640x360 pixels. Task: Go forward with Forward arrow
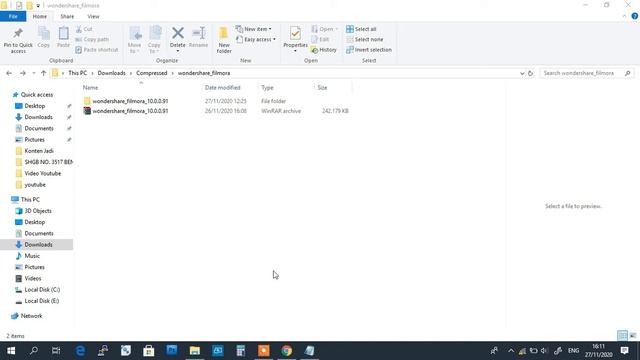pyautogui.click(x=22, y=73)
